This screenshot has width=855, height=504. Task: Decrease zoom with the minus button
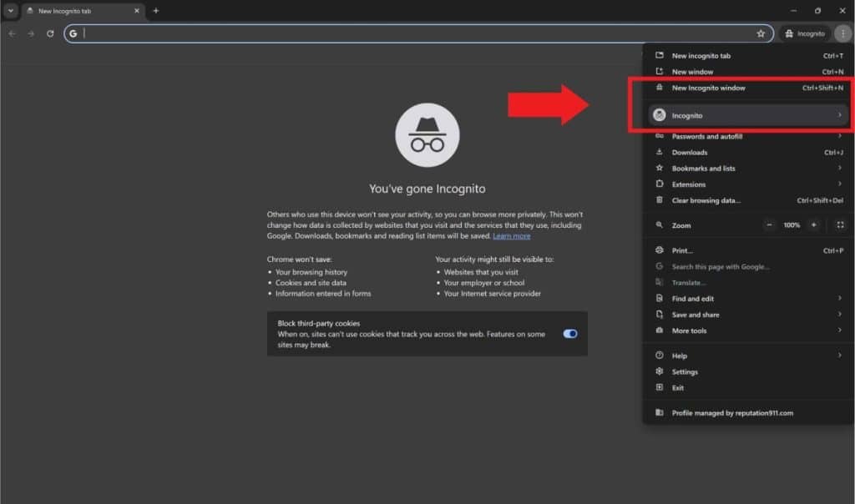[769, 225]
